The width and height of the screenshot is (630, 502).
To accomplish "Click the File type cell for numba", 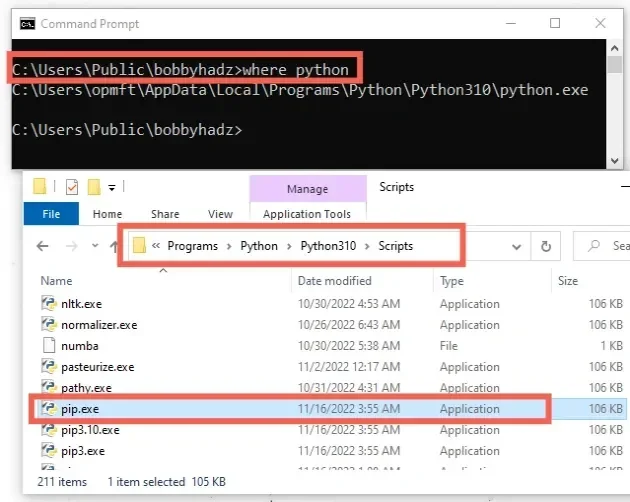I will [448, 346].
